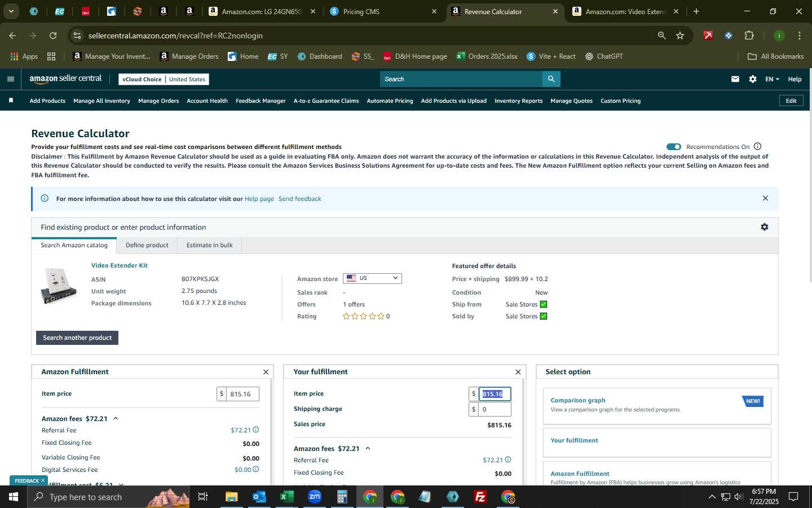The height and width of the screenshot is (508, 812).
Task: Toggle Recommendations On switch
Action: (674, 147)
